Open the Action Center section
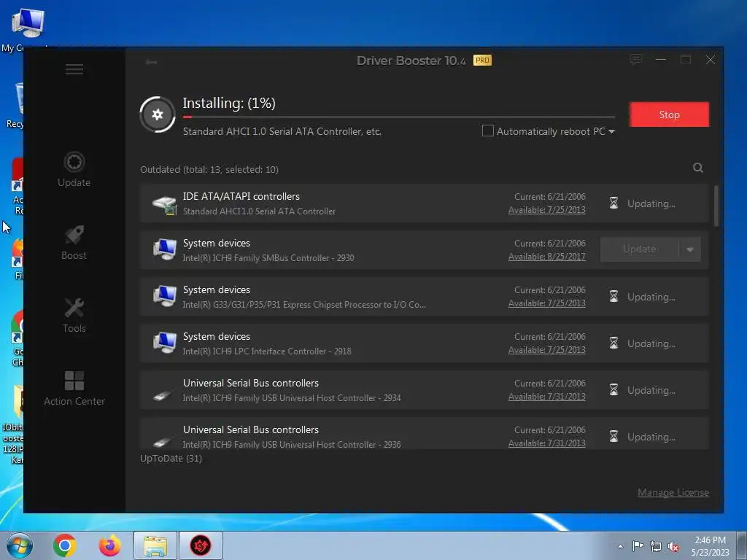Viewport: 747px width, 560px height. click(74, 389)
